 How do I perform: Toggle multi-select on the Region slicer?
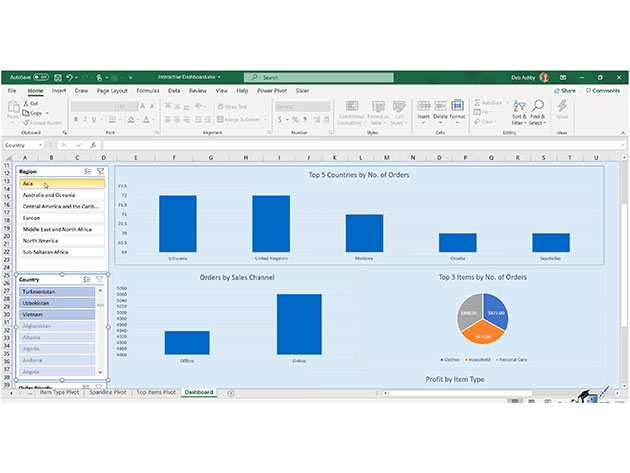tap(88, 172)
